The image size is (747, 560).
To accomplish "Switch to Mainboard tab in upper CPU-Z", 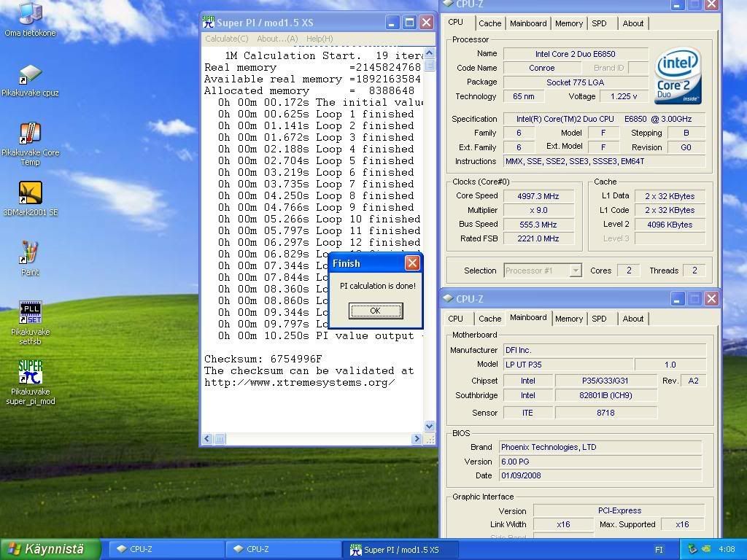I will [x=528, y=23].
